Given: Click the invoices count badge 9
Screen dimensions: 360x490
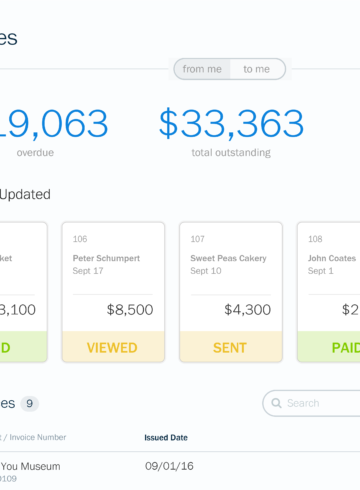Looking at the screenshot, I should [30, 404].
